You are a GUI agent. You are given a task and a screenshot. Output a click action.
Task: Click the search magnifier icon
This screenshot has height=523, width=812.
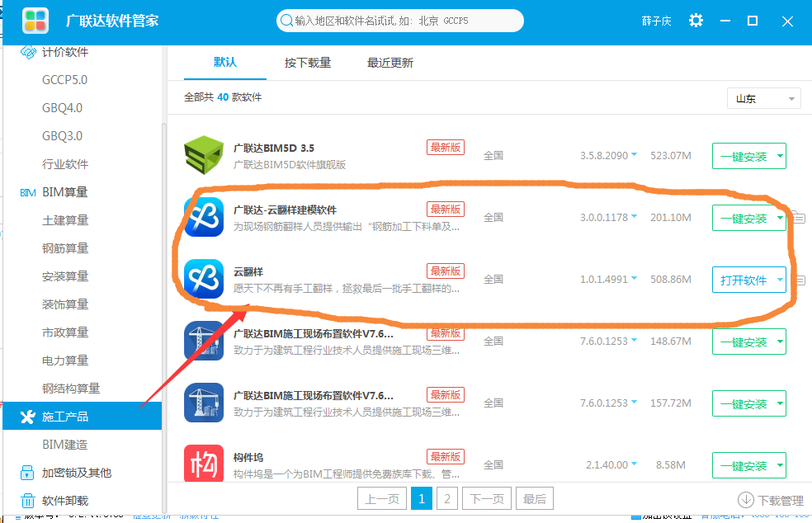click(x=286, y=21)
